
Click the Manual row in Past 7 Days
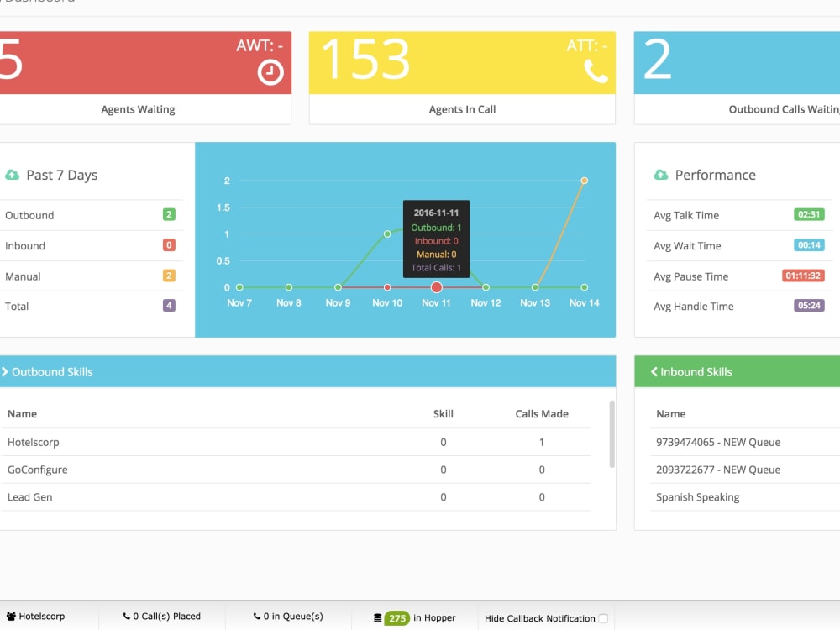91,276
